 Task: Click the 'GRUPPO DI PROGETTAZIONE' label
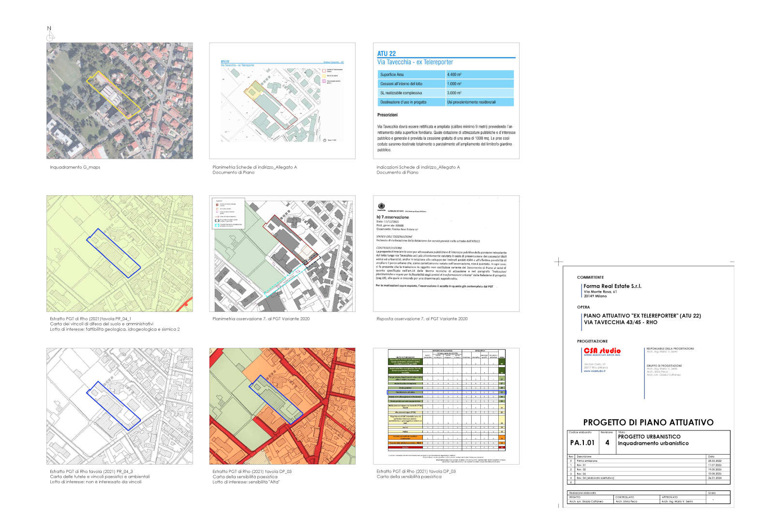[664, 366]
